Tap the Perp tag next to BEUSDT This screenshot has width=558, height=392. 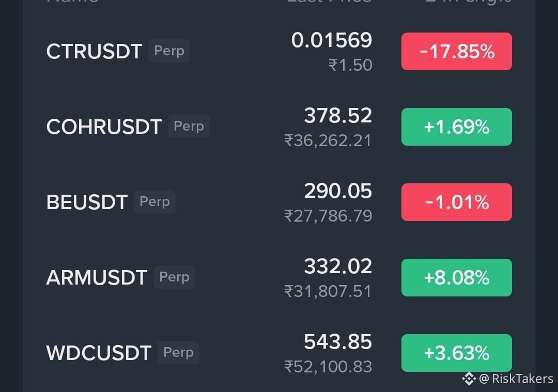tap(154, 202)
